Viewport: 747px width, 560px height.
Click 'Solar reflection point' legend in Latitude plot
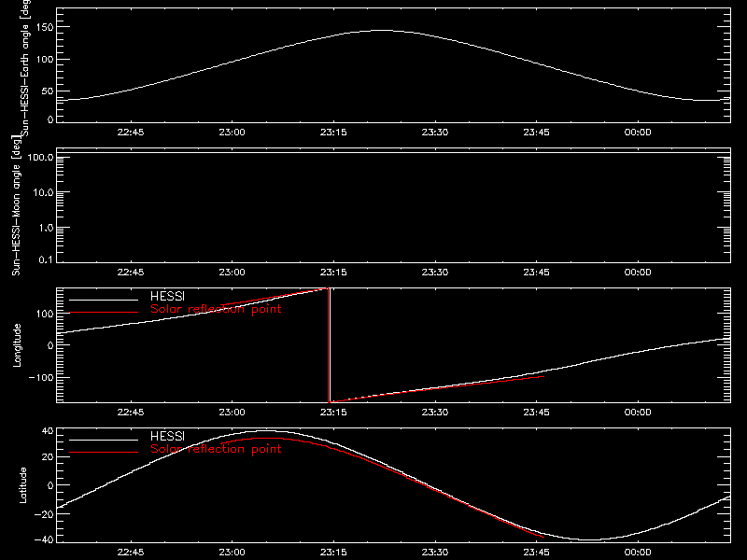(x=216, y=449)
